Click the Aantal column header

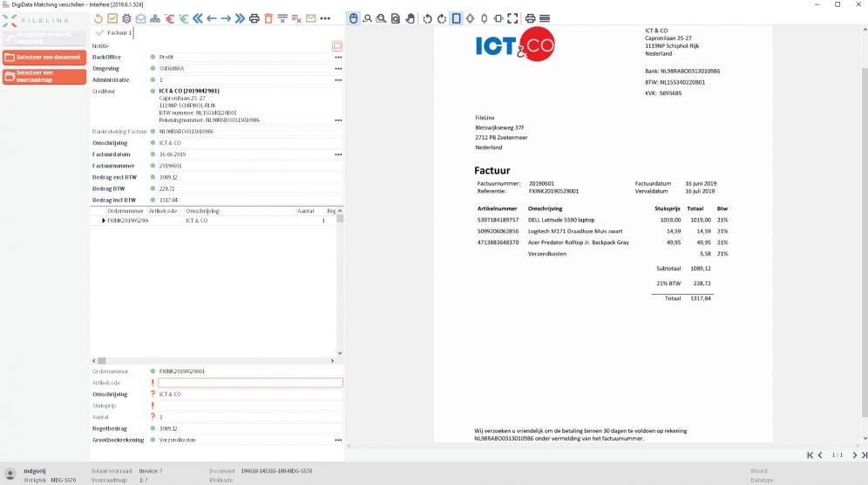click(x=311, y=211)
